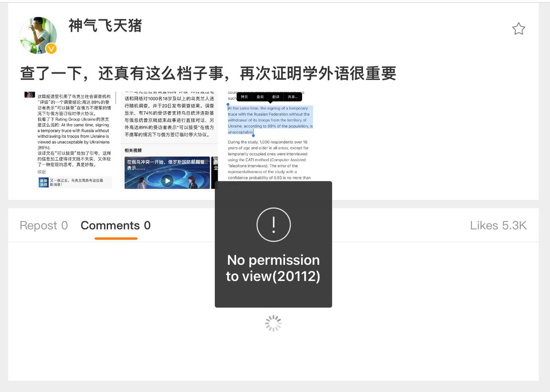The width and height of the screenshot is (550, 392).
Task: Click the 神气飞天猪 profile avatar
Action: [x=38, y=35]
